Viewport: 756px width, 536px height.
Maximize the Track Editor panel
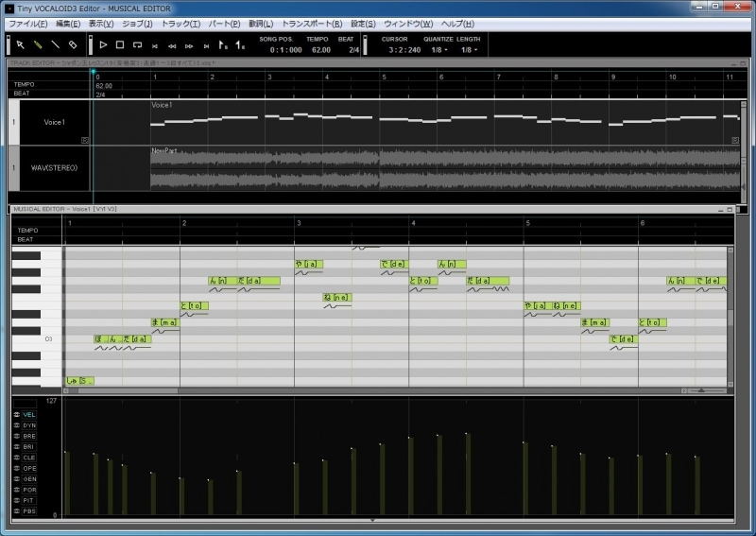(743, 63)
